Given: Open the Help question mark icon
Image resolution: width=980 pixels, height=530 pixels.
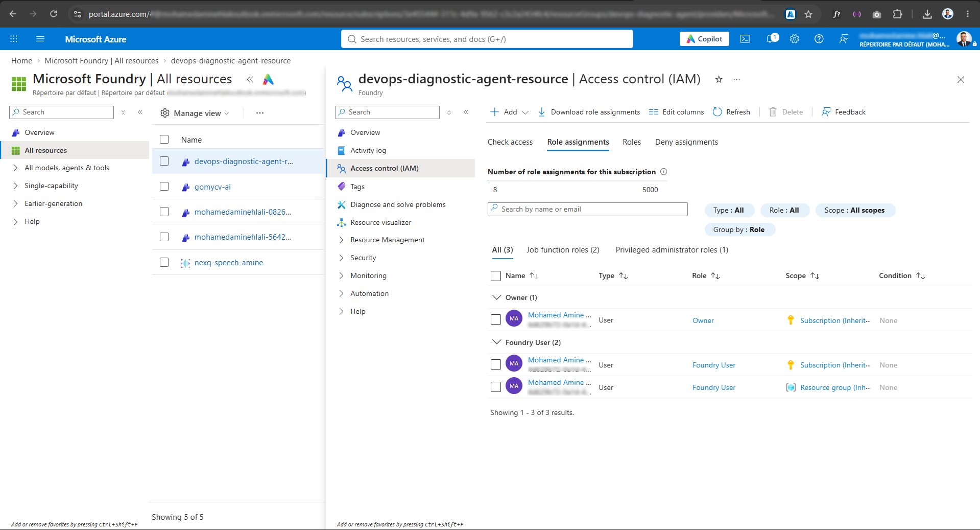Looking at the screenshot, I should coord(819,39).
